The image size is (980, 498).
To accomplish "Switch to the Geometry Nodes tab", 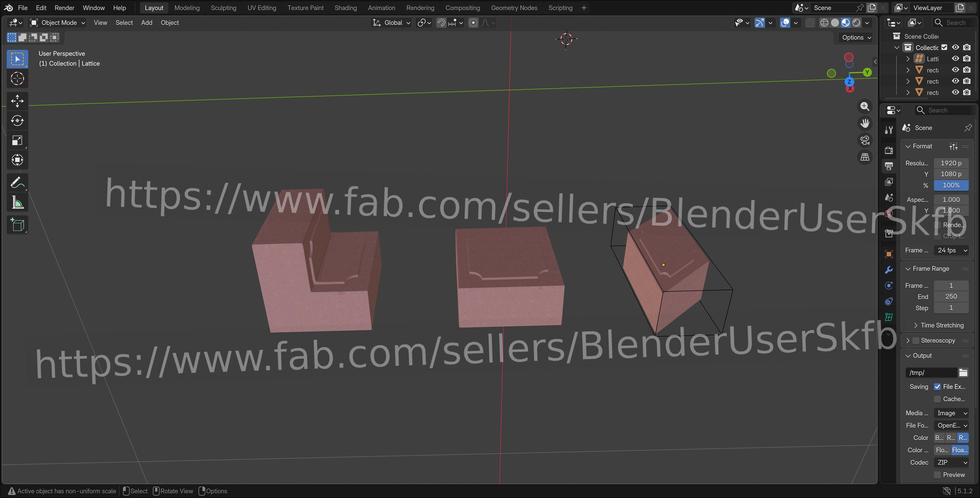I will click(514, 8).
